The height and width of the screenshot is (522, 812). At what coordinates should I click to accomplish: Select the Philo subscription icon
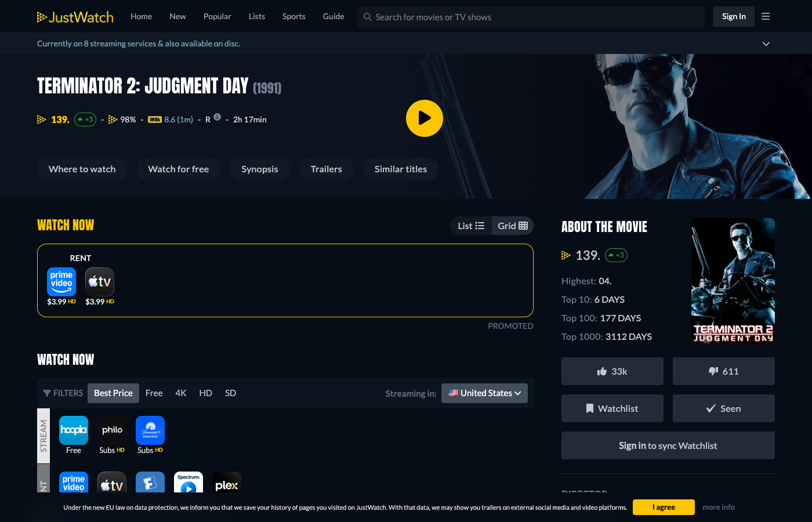tap(112, 430)
